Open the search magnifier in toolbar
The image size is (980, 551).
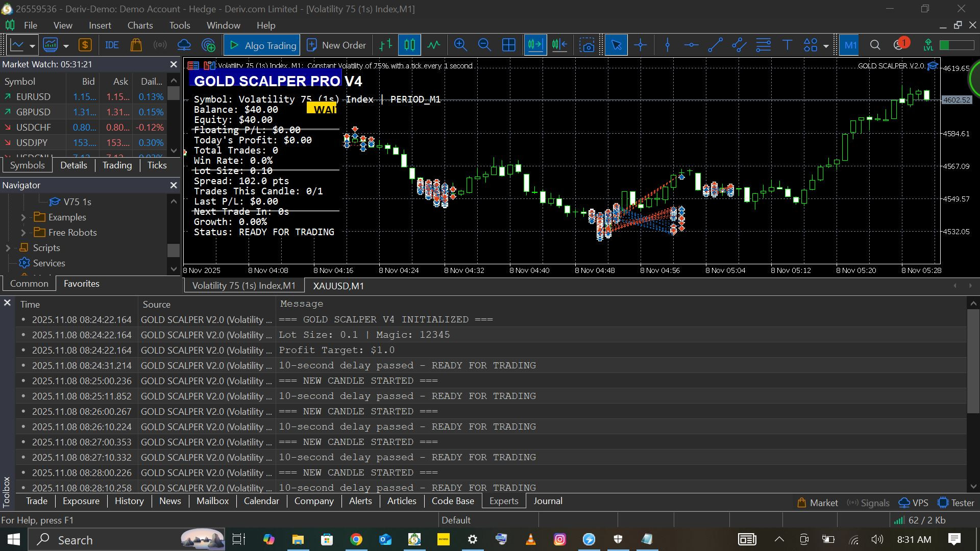875,45
